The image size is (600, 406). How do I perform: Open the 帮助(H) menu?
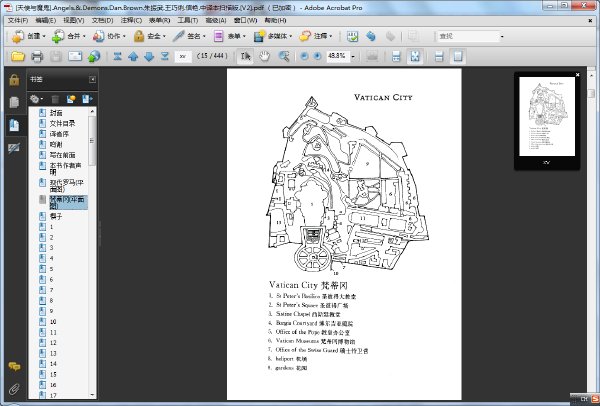click(x=275, y=20)
